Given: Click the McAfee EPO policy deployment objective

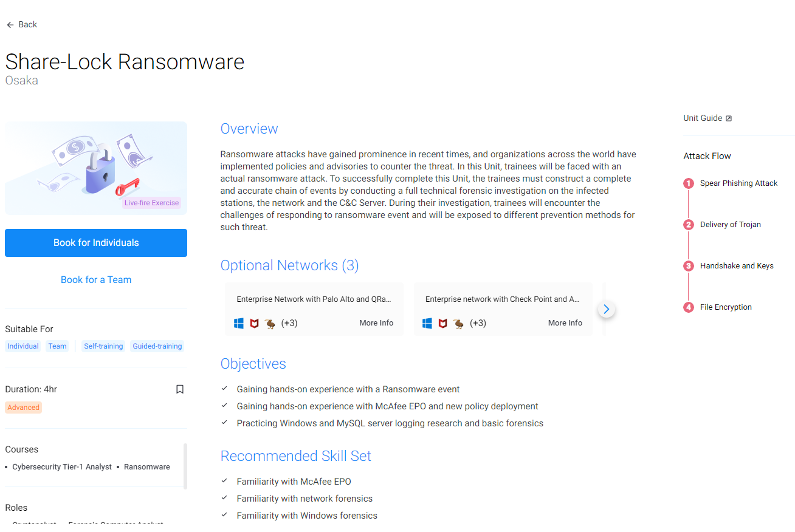Looking at the screenshot, I should pyautogui.click(x=388, y=406).
